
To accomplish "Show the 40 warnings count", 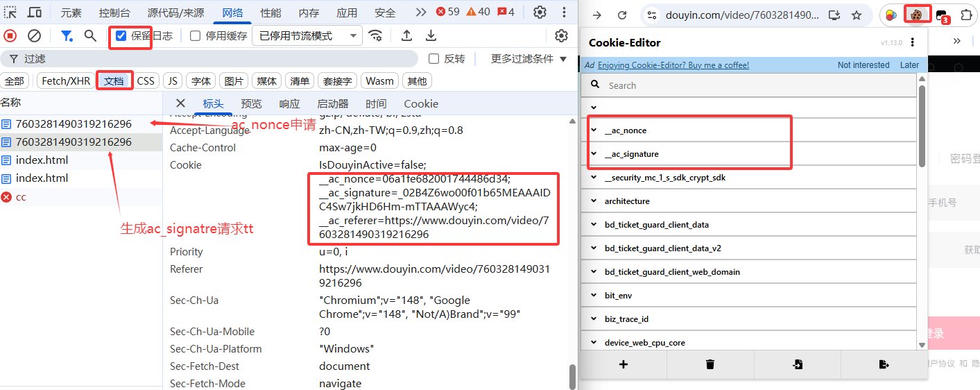I will [x=479, y=12].
